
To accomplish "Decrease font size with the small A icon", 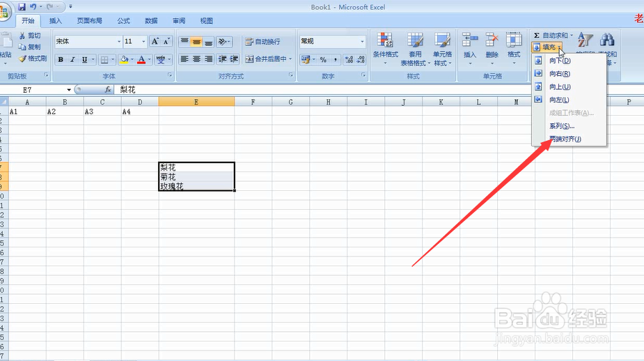I will (166, 41).
